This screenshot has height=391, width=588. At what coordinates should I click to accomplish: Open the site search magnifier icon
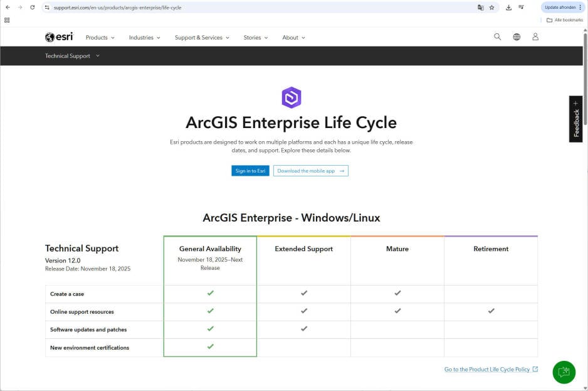[497, 37]
